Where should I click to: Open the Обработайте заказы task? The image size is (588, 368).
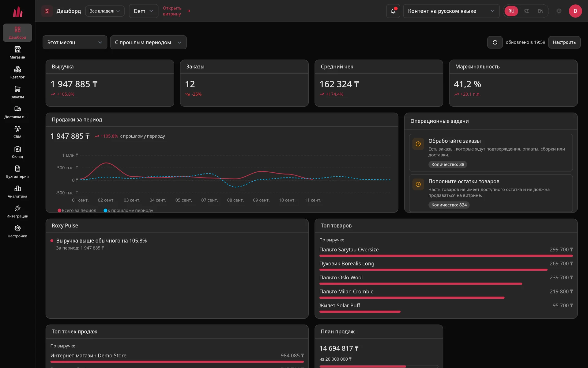(491, 153)
